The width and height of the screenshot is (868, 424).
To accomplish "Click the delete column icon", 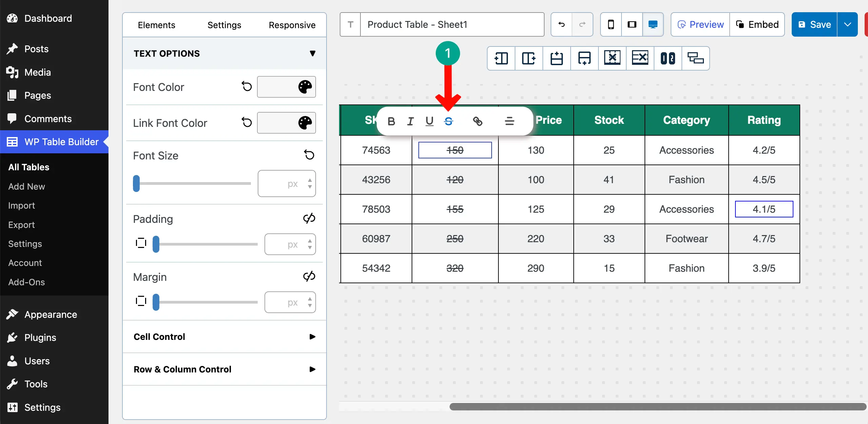I will tap(612, 58).
